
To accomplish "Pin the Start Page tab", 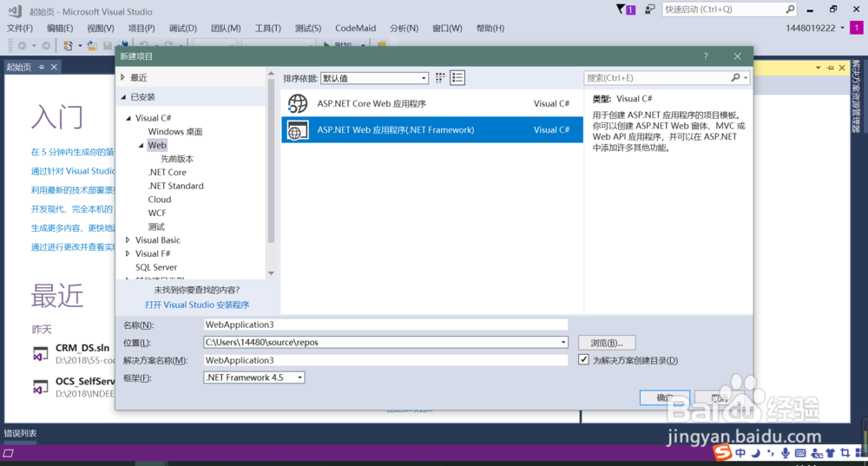I will 42,67.
